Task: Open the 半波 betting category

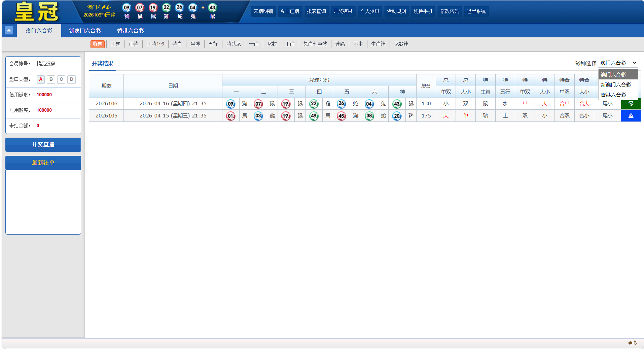Action: tap(195, 44)
